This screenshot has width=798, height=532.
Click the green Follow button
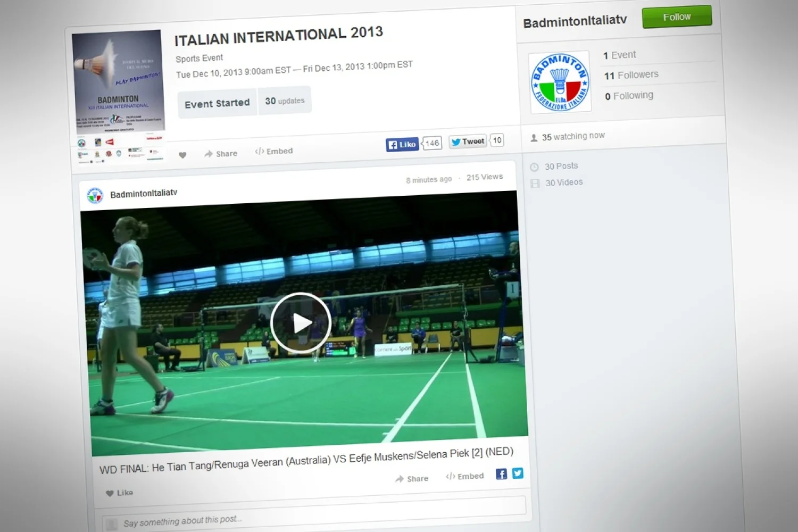(676, 17)
